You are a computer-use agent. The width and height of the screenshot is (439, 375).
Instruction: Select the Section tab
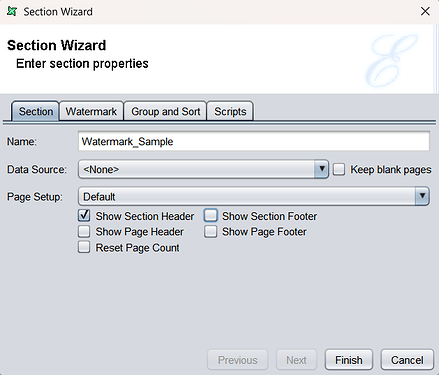pyautogui.click(x=36, y=111)
